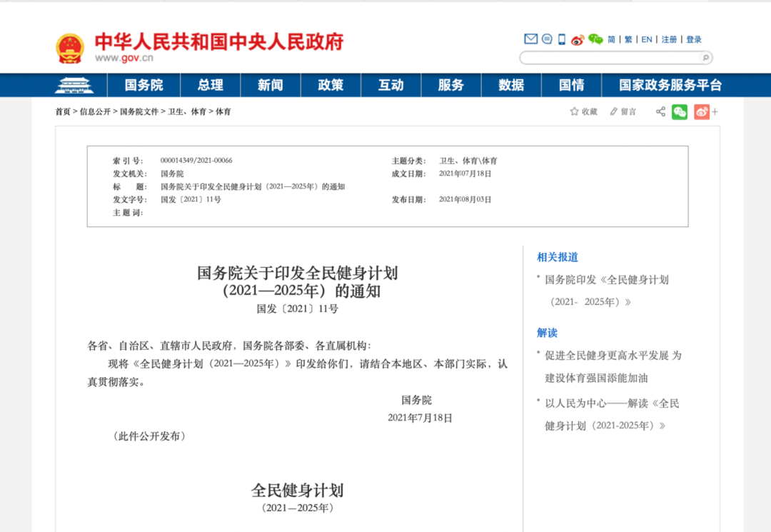Expand more share options with plus sign
771x532 pixels.
click(x=715, y=111)
